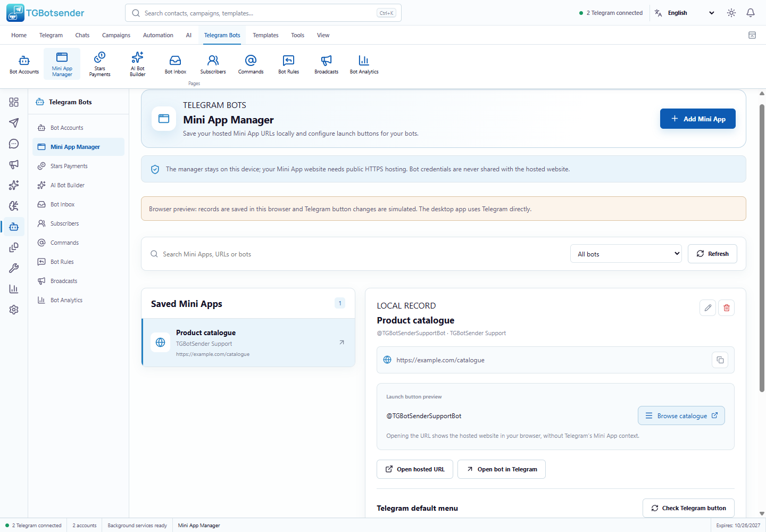This screenshot has width=766, height=532.
Task: Open Stars Payments ribbon icon
Action: [100, 64]
